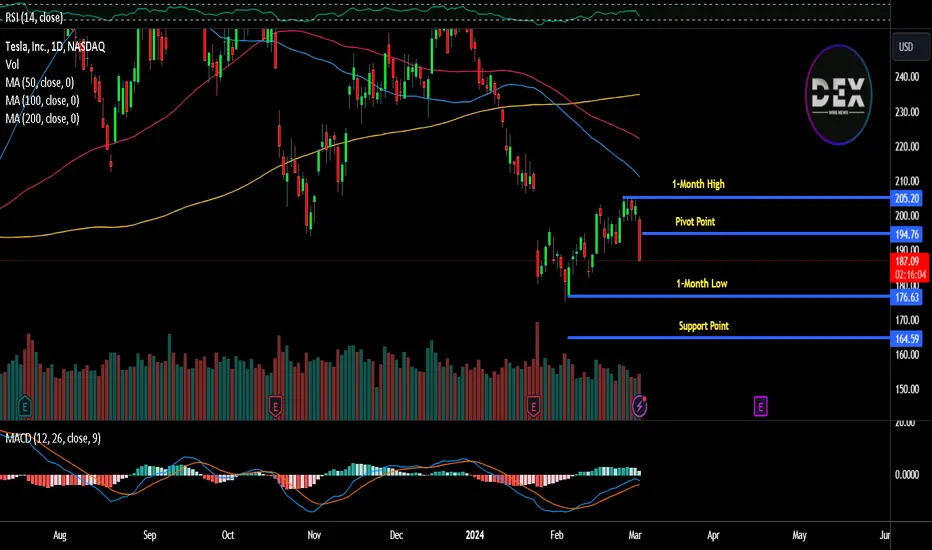The width and height of the screenshot is (932, 550).
Task: Click the red 187.09 current price label
Action: pos(908,261)
